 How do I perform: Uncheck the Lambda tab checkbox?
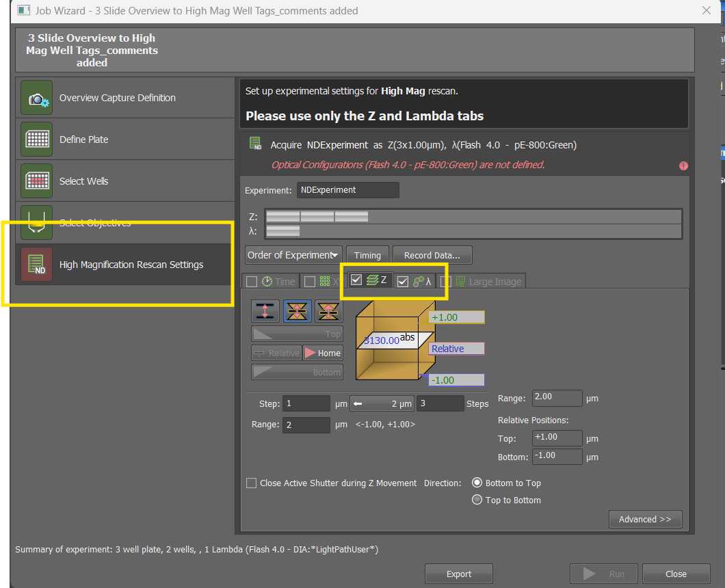[x=403, y=281]
